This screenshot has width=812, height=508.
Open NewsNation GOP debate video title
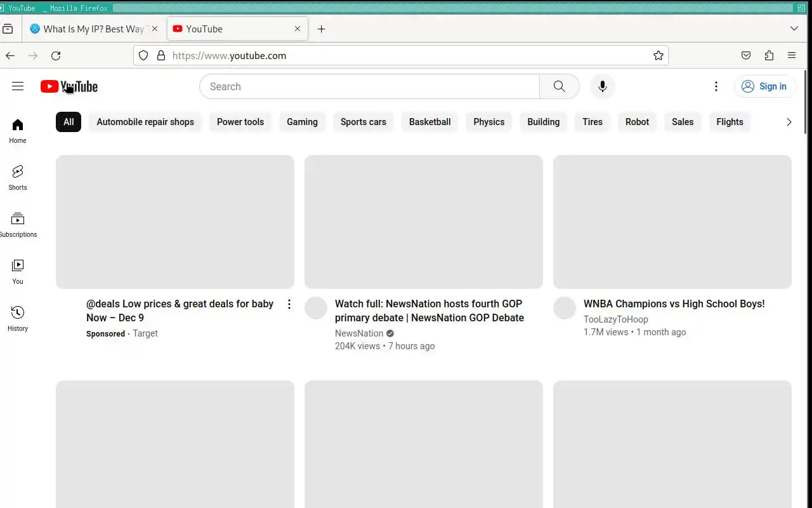[x=429, y=311]
